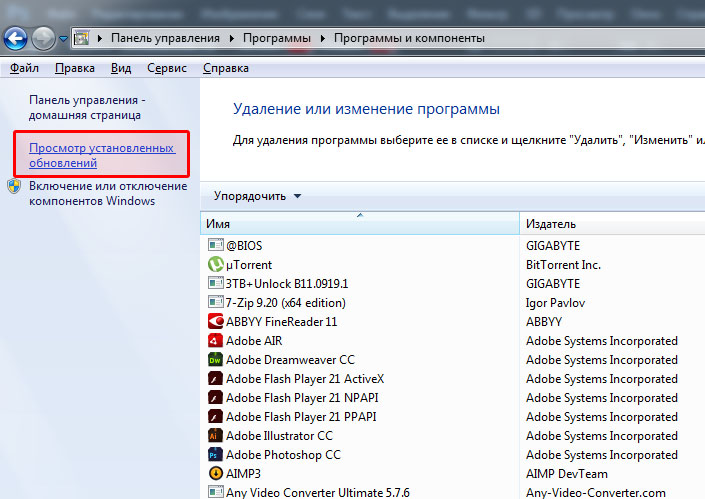This screenshot has height=499, width=705.
Task: Expand breadcrumb arrow before Панель управления
Action: coord(100,38)
